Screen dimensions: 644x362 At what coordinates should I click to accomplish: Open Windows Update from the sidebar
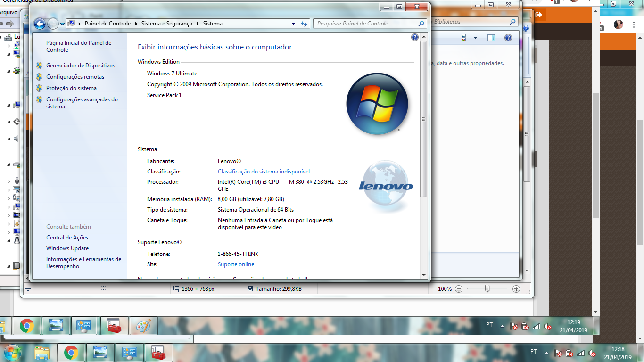67,248
